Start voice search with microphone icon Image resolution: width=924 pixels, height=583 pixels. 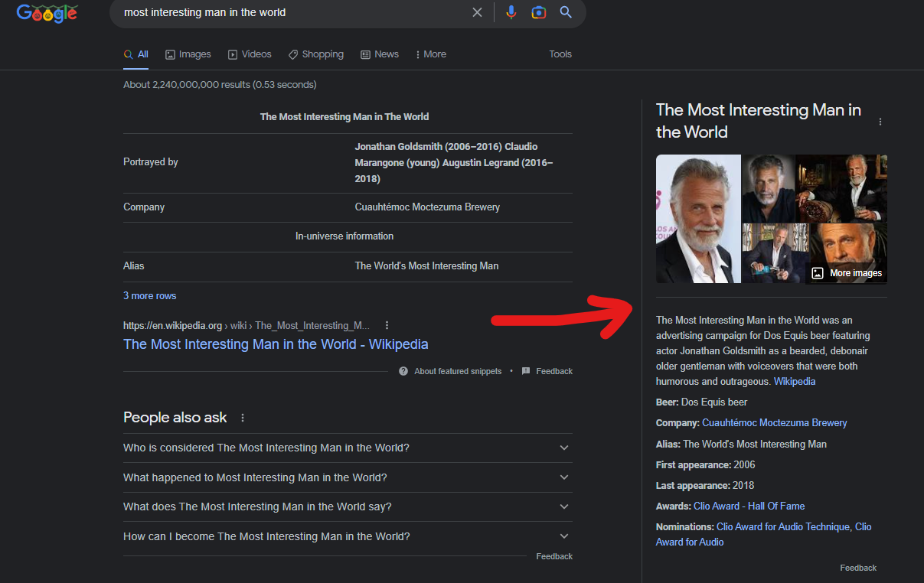tap(511, 12)
